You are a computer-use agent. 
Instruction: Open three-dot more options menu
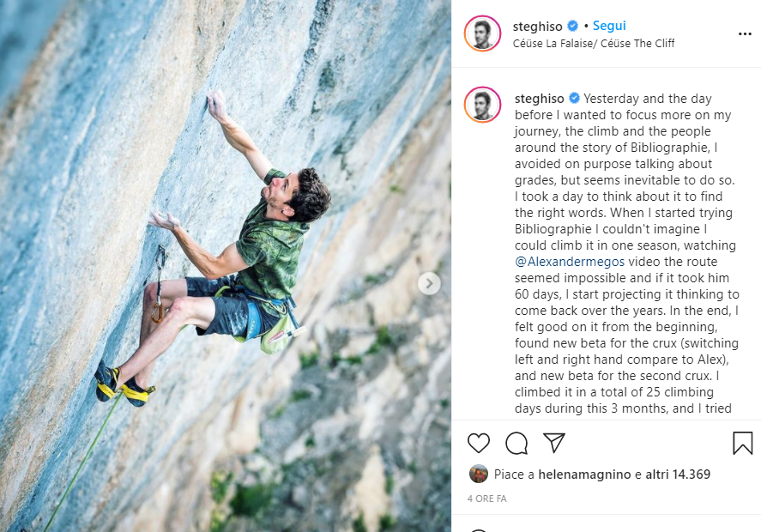745,34
